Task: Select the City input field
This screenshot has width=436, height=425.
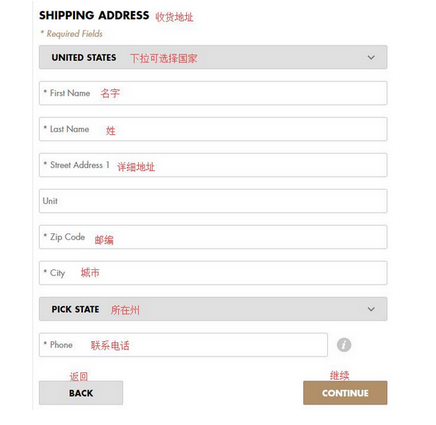Action: pyautogui.click(x=213, y=273)
